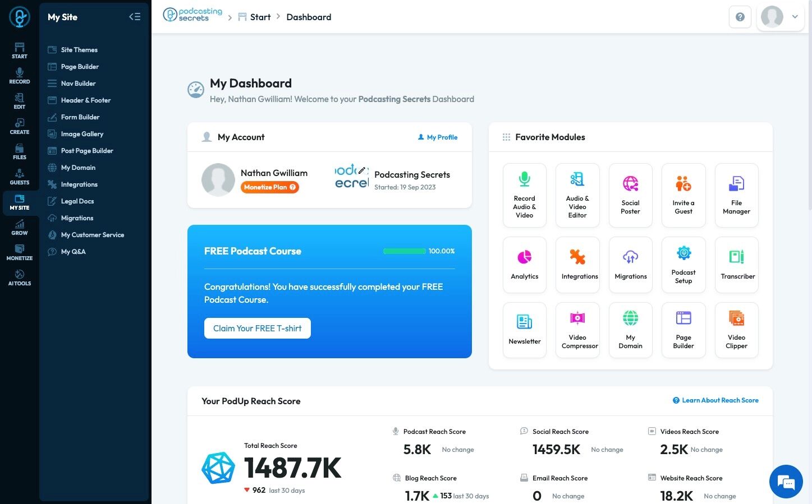This screenshot has width=812, height=504.
Task: View the Analytics module
Action: coord(525,265)
